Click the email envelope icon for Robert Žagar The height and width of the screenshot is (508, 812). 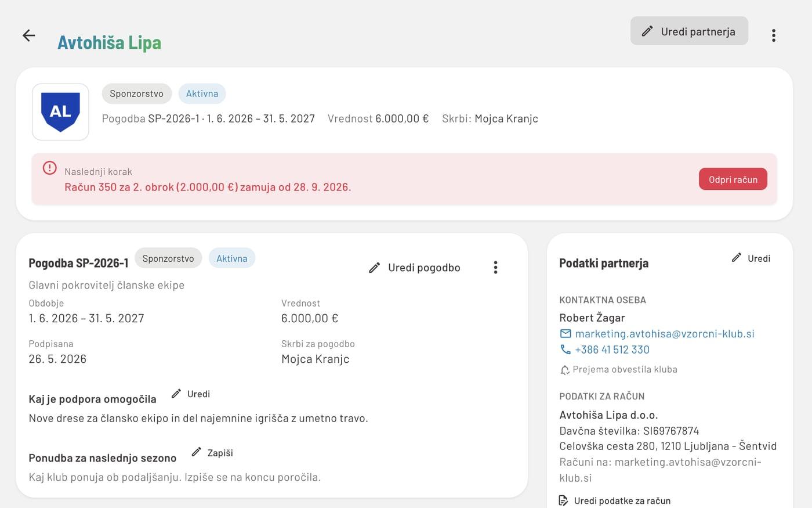[565, 334]
